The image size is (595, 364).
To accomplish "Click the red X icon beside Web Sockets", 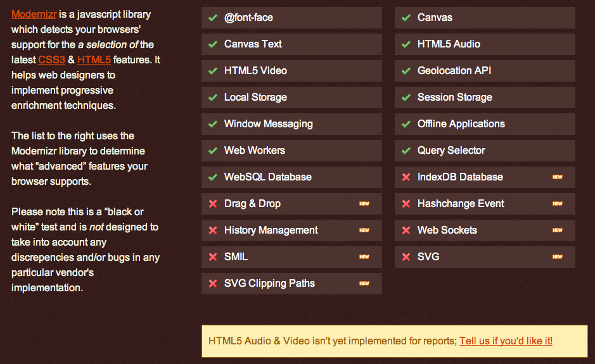I will pyautogui.click(x=406, y=230).
